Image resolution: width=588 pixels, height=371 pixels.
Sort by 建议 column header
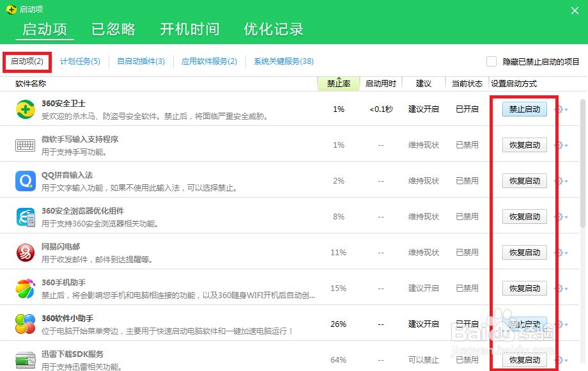[424, 84]
